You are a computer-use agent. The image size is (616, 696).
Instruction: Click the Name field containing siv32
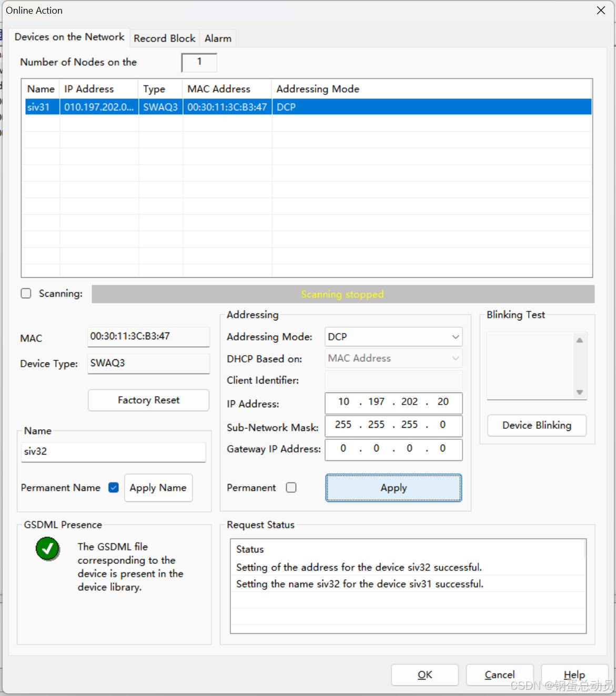pyautogui.click(x=114, y=452)
